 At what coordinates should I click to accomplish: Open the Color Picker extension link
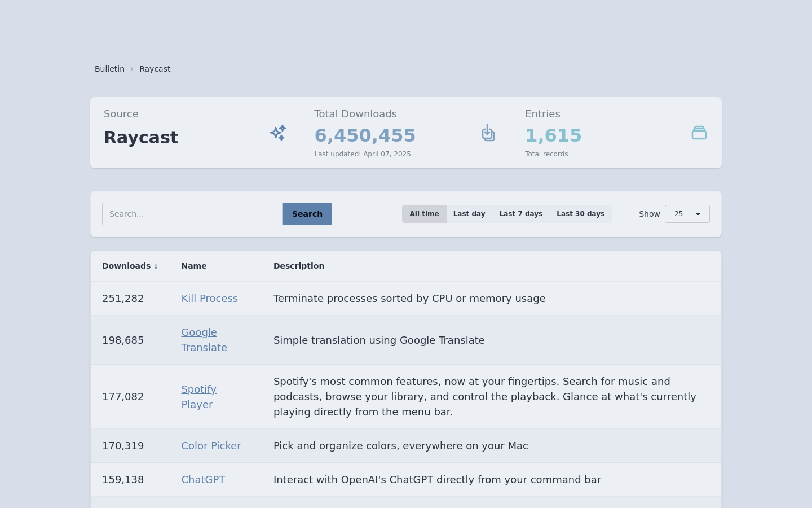[211, 446]
